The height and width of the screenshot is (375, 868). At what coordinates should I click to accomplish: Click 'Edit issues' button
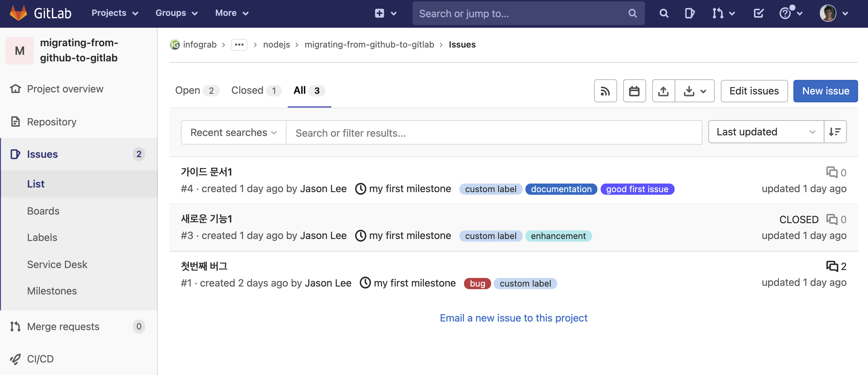click(753, 90)
